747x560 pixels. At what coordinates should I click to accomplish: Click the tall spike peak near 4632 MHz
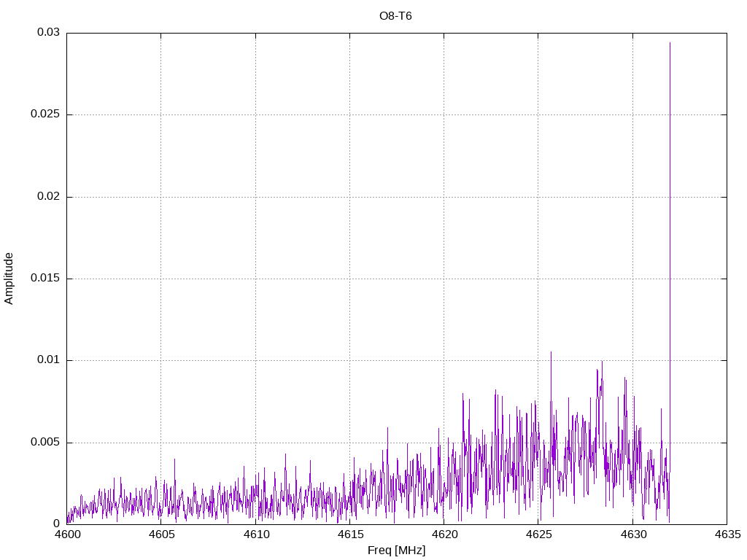click(670, 44)
